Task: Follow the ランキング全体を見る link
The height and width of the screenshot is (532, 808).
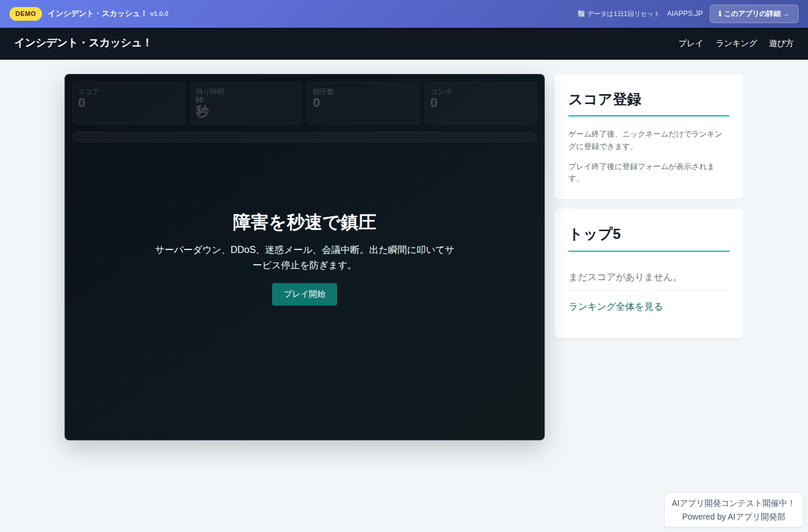Action: point(616,307)
